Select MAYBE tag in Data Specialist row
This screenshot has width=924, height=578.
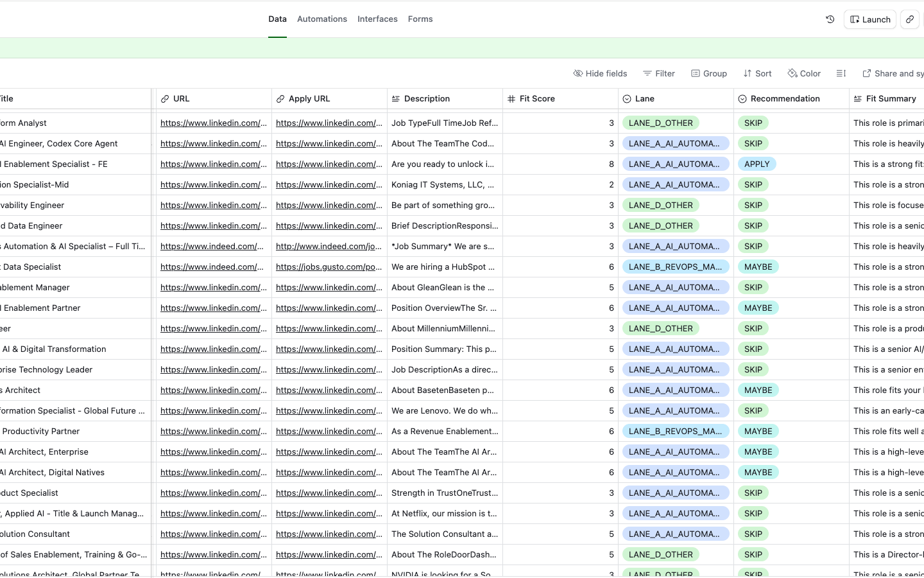(758, 267)
